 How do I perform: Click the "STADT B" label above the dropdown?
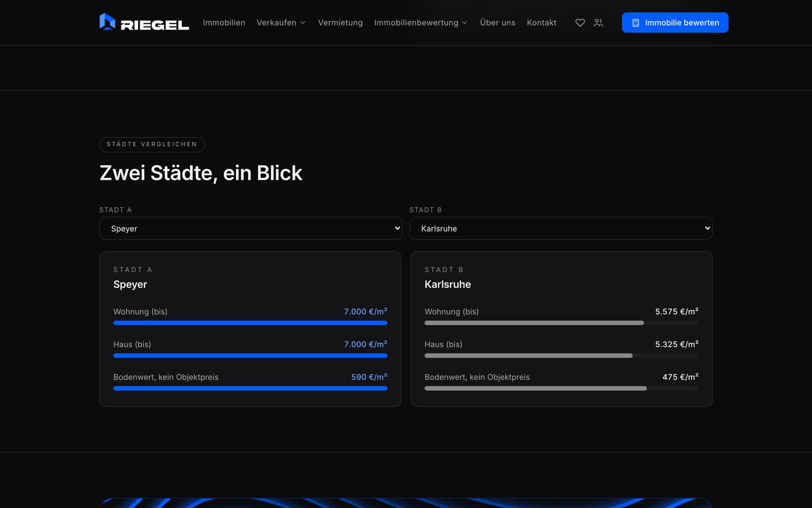coord(426,210)
